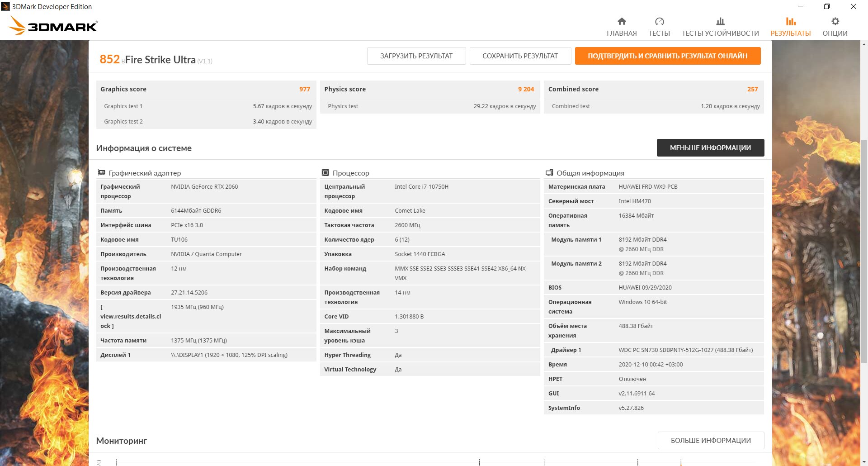Click the Virtual Technology row label
The width and height of the screenshot is (868, 466).
pos(350,369)
